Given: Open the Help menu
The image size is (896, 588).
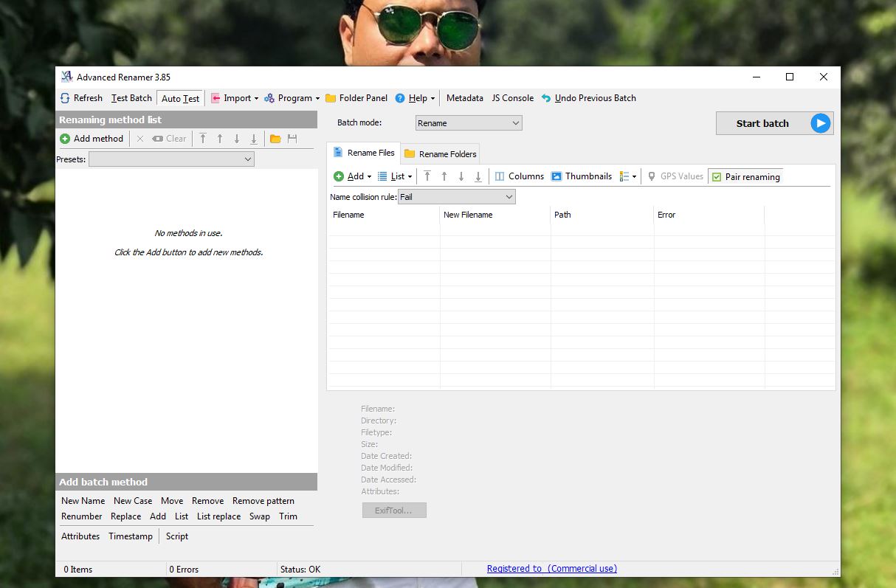Looking at the screenshot, I should pyautogui.click(x=415, y=98).
